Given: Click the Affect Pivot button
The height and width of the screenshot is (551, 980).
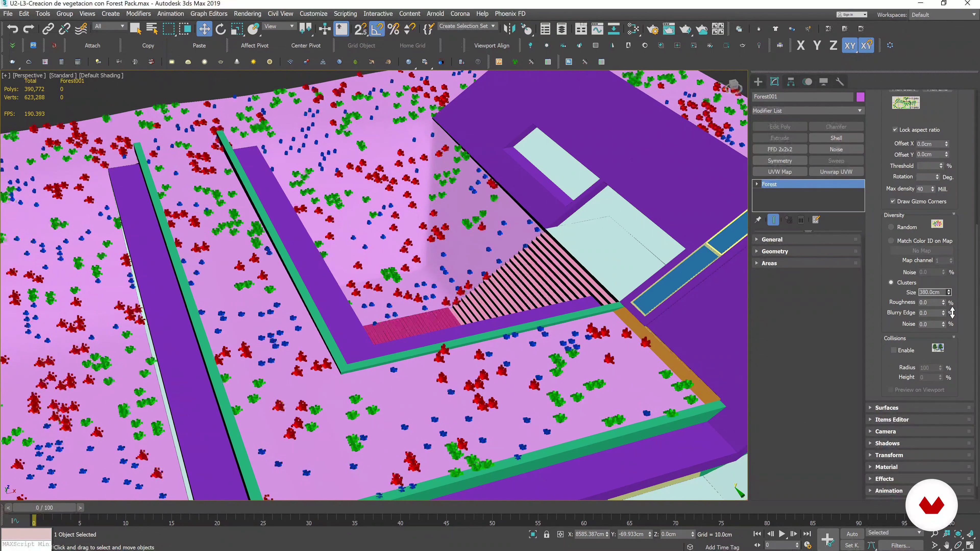Looking at the screenshot, I should click(x=254, y=45).
